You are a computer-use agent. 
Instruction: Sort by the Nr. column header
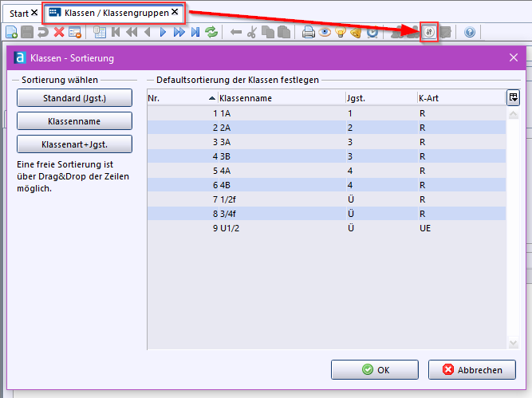(183, 98)
